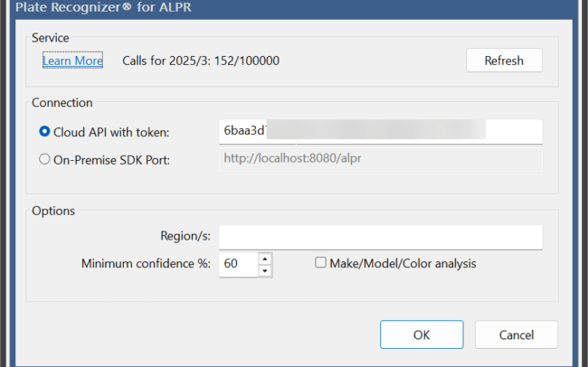This screenshot has height=367, width=588.
Task: Click the Minimum confidence % label
Action: 146,264
